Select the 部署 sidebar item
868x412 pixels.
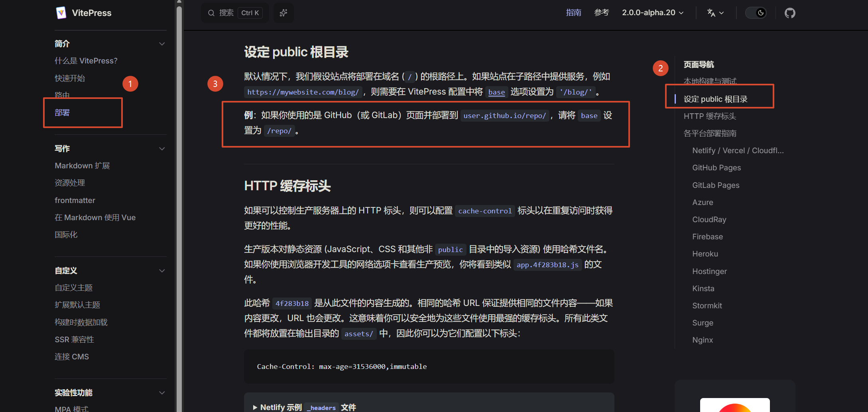(62, 113)
